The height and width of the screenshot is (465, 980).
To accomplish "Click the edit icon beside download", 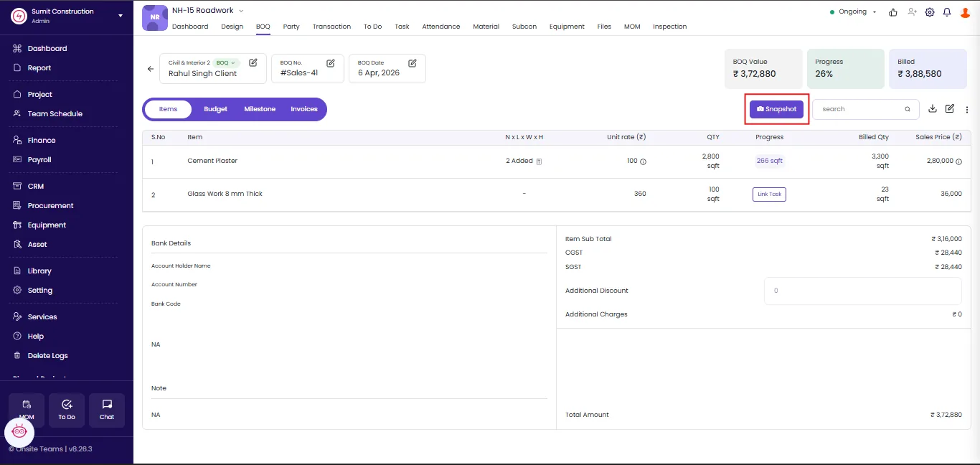I will pyautogui.click(x=950, y=108).
